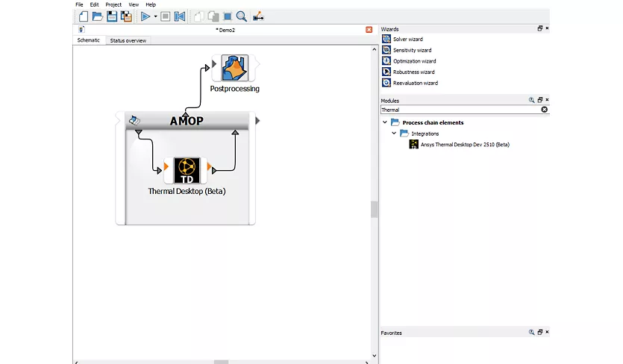Close the Demo2 document with red X
The height and width of the screenshot is (364, 623).
(x=369, y=29)
